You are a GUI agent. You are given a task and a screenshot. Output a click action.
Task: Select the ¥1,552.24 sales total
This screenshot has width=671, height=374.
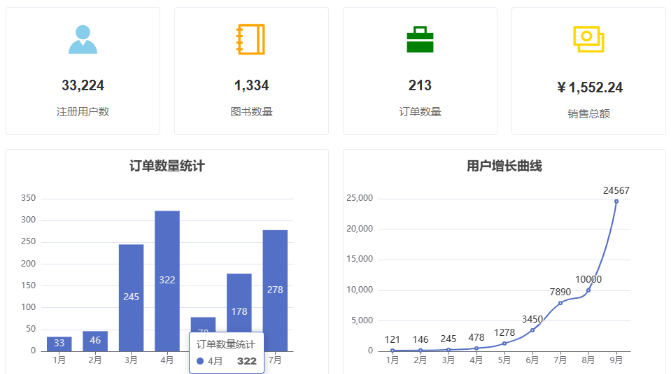click(x=590, y=87)
